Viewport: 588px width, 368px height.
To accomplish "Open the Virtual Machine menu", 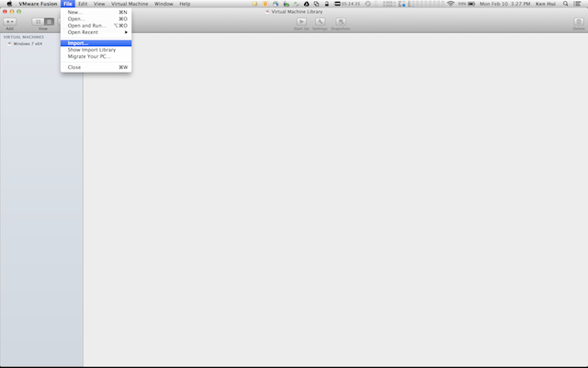I will (x=130, y=4).
